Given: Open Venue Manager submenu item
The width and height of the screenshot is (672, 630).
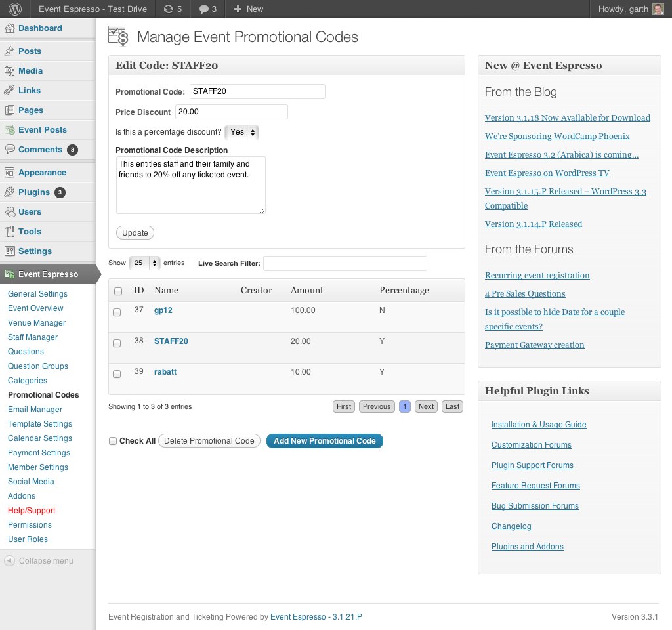Looking at the screenshot, I should [37, 323].
